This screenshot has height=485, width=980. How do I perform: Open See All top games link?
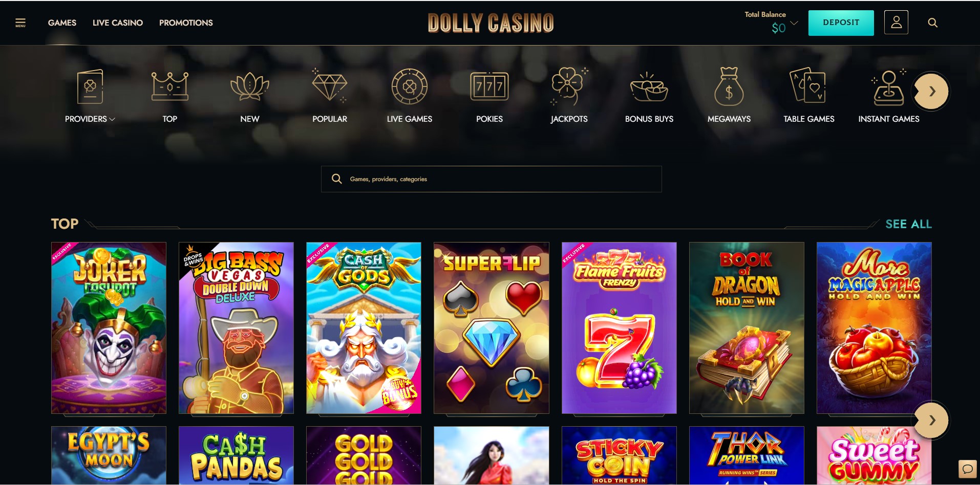pyautogui.click(x=908, y=224)
